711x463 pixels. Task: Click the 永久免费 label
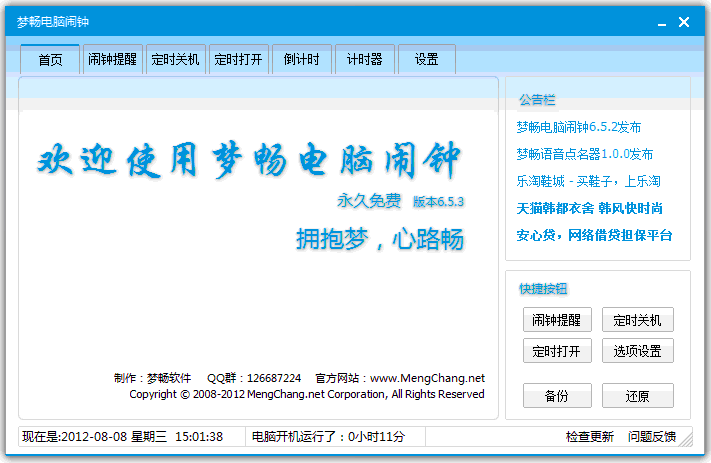(x=369, y=200)
